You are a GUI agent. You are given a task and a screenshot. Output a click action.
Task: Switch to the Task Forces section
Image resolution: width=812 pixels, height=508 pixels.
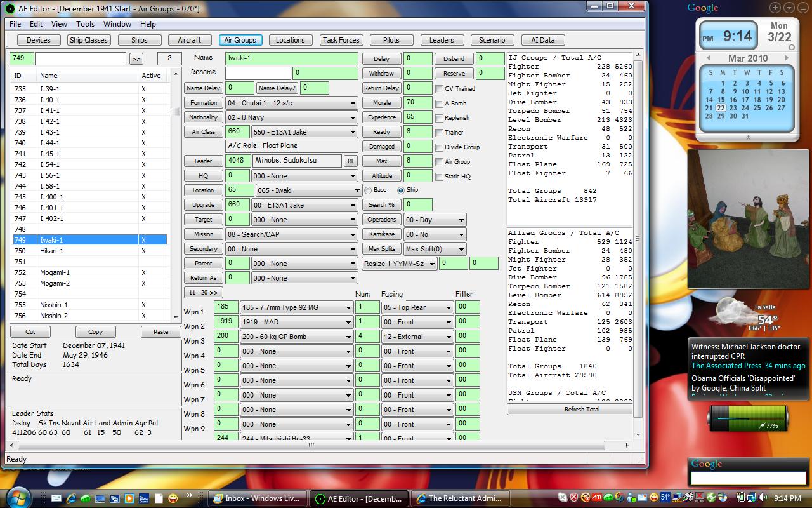coord(341,40)
